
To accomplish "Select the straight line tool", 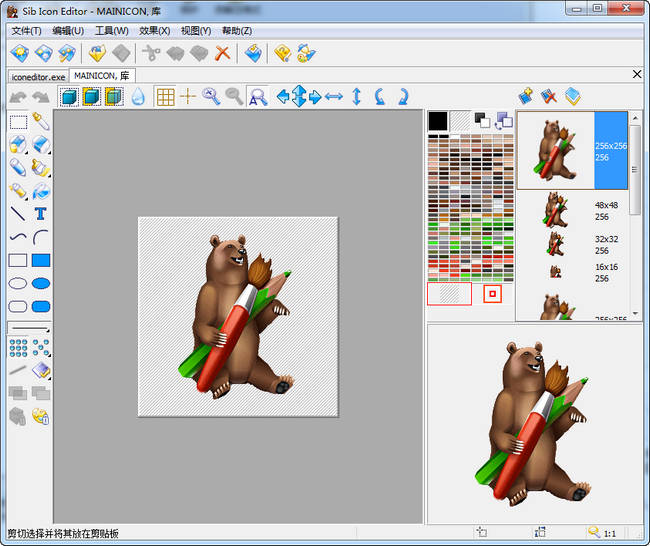I will click(18, 214).
